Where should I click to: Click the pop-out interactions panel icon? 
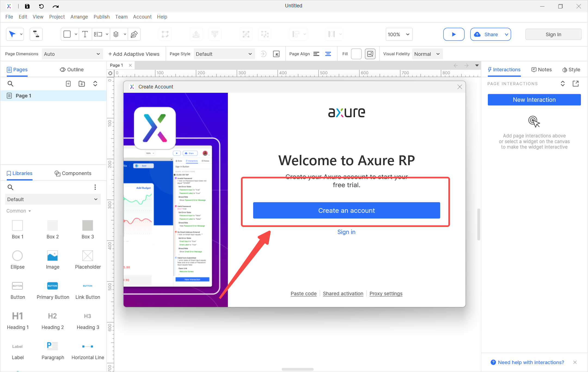(575, 84)
